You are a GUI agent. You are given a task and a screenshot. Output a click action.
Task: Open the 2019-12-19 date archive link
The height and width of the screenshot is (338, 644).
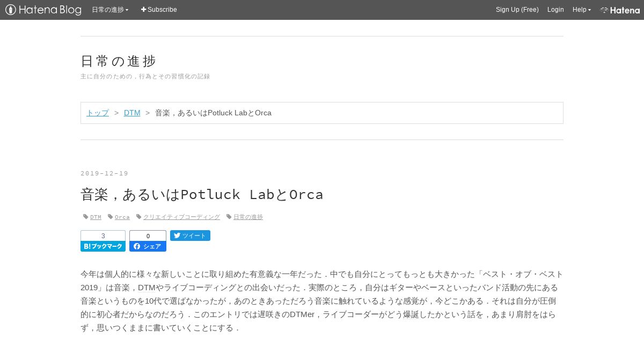105,173
